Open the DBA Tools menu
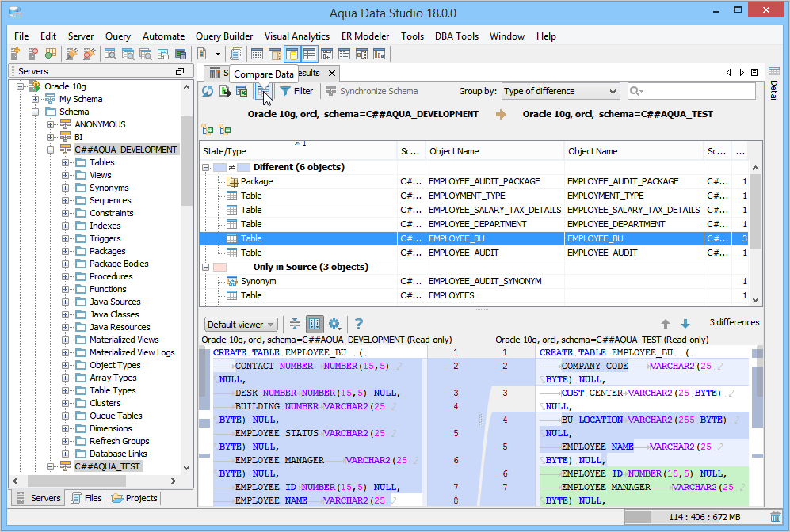This screenshot has height=532, width=790. (456, 36)
